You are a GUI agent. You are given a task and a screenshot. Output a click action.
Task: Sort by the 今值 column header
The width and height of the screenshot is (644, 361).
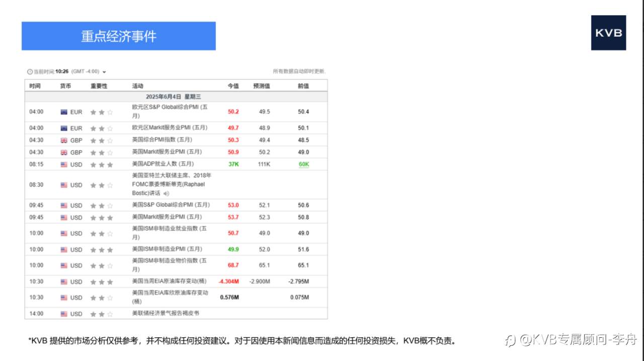coord(233,86)
